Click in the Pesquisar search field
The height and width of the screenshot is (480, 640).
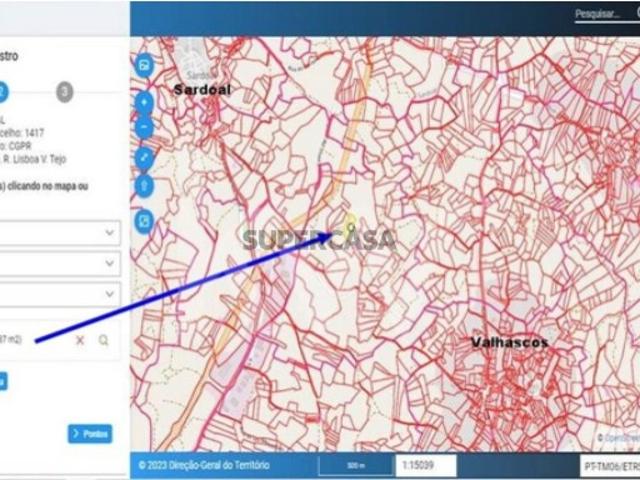(x=600, y=15)
